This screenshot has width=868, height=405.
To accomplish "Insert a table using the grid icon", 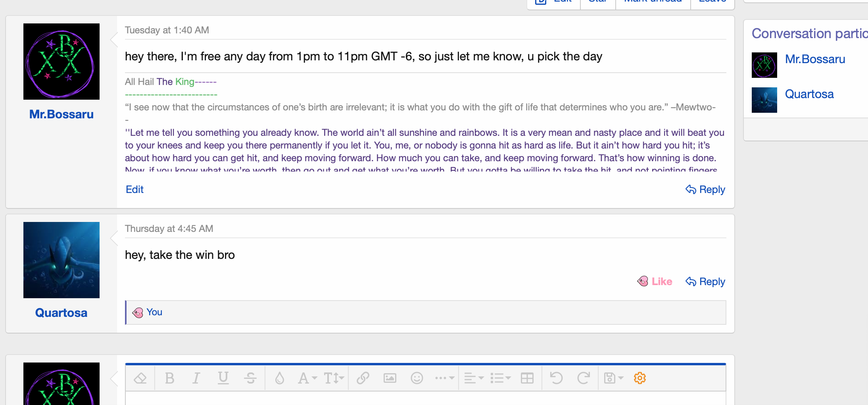I will coord(527,378).
